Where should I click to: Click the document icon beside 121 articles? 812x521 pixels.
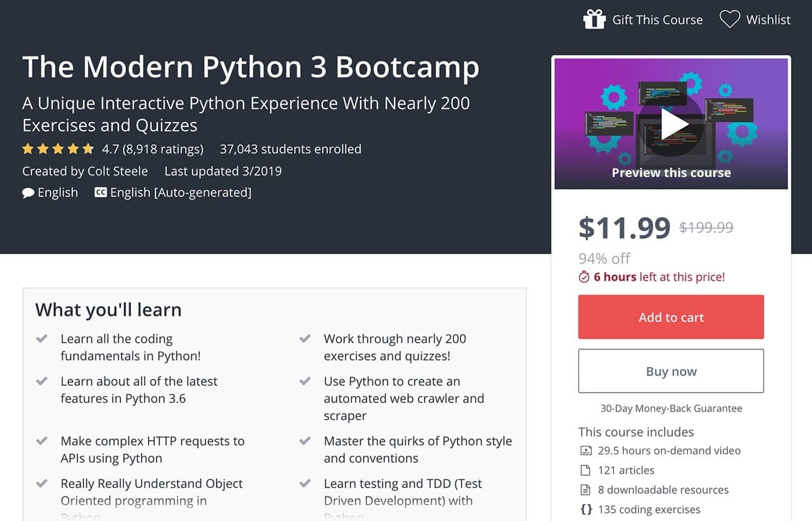click(586, 470)
